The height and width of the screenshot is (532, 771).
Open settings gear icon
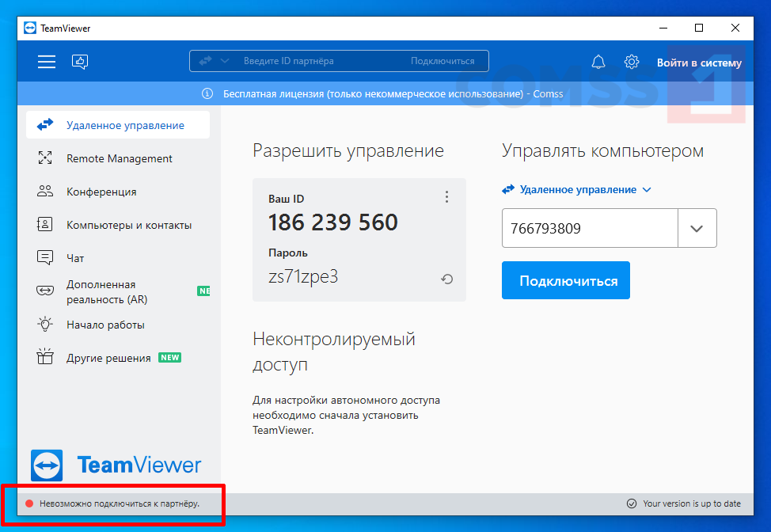pyautogui.click(x=632, y=62)
